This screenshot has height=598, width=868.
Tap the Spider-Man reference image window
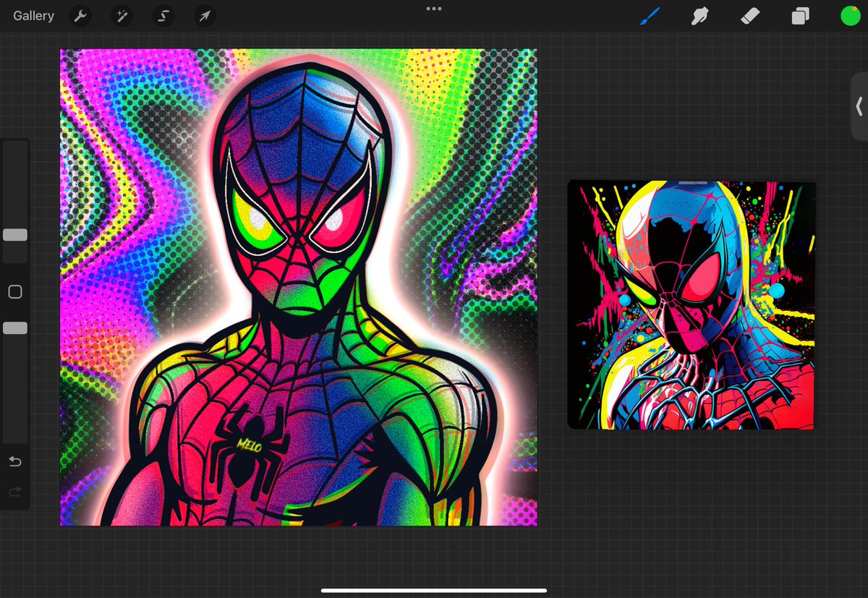pos(692,304)
